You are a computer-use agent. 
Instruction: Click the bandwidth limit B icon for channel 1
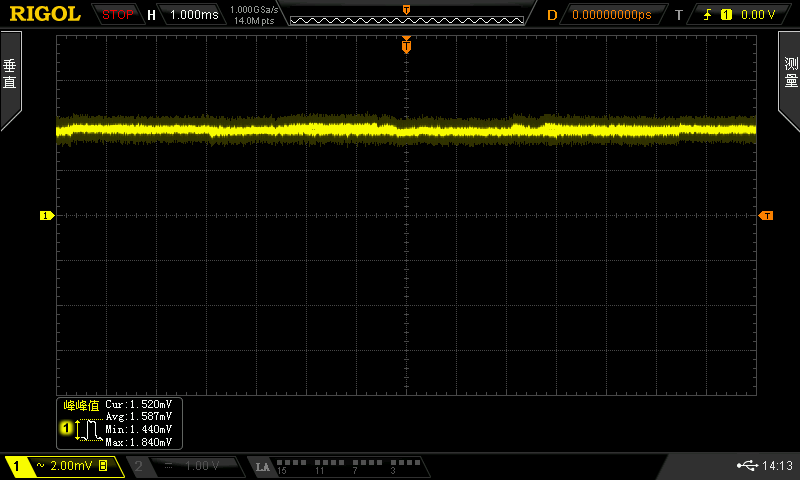tap(103, 465)
